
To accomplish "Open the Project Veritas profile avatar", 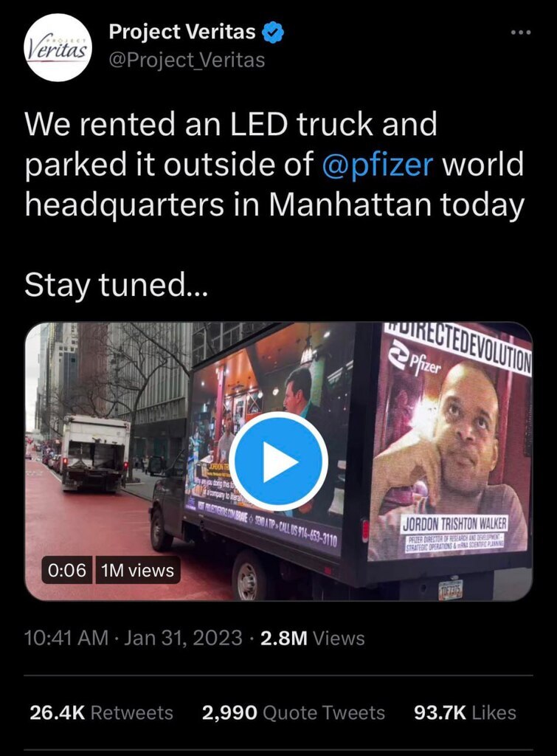I will (57, 48).
